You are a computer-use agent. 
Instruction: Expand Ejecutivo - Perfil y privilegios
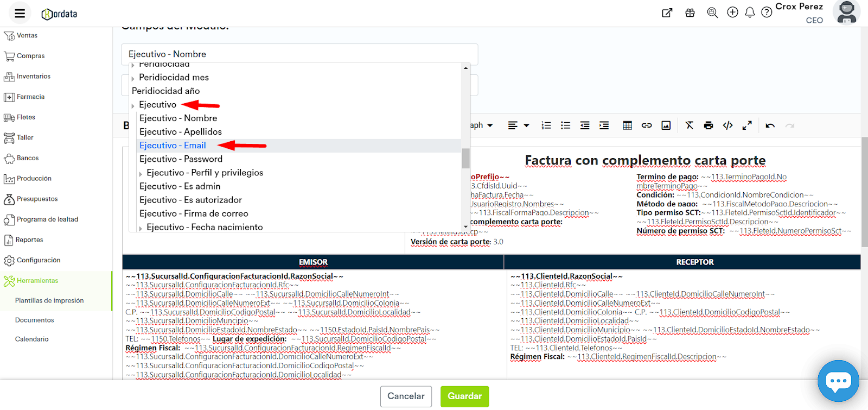tap(141, 174)
